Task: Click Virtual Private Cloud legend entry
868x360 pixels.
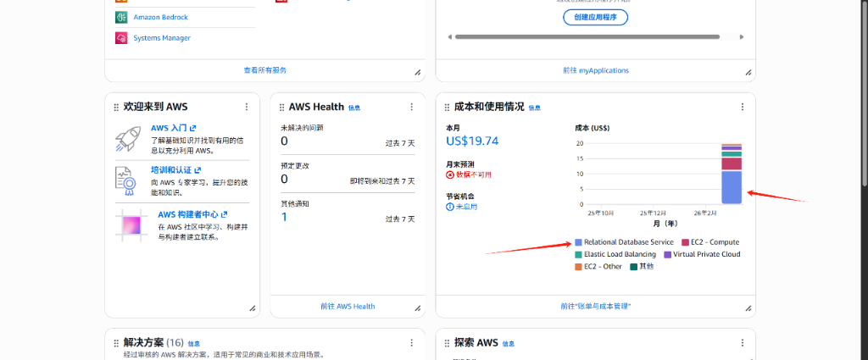Action: point(702,254)
